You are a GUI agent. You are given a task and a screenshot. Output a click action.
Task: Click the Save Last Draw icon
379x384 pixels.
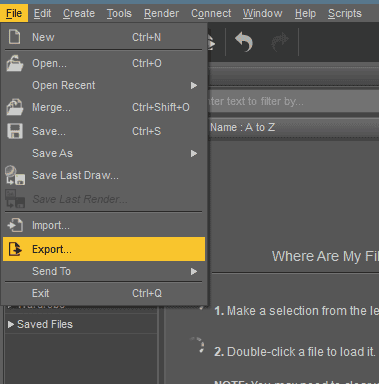[15, 175]
